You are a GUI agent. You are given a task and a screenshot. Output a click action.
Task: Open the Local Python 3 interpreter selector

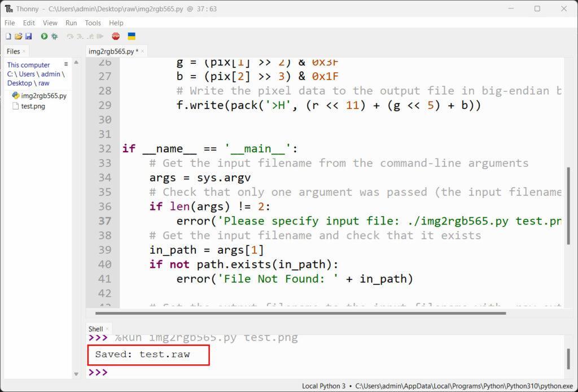324,386
